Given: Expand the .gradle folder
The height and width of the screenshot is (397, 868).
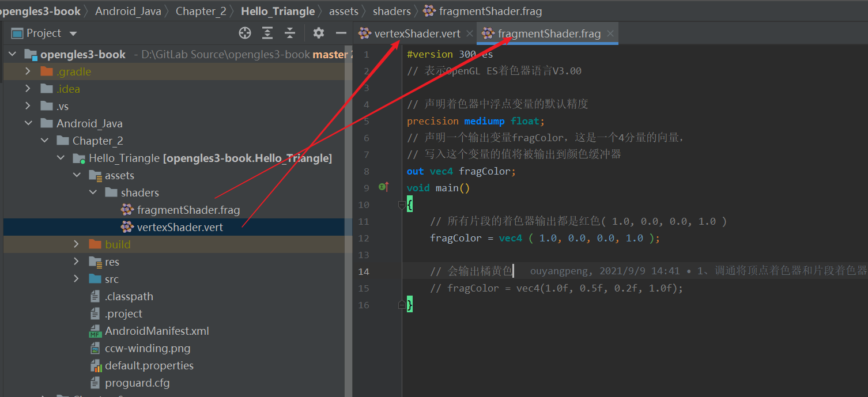Looking at the screenshot, I should (28, 71).
